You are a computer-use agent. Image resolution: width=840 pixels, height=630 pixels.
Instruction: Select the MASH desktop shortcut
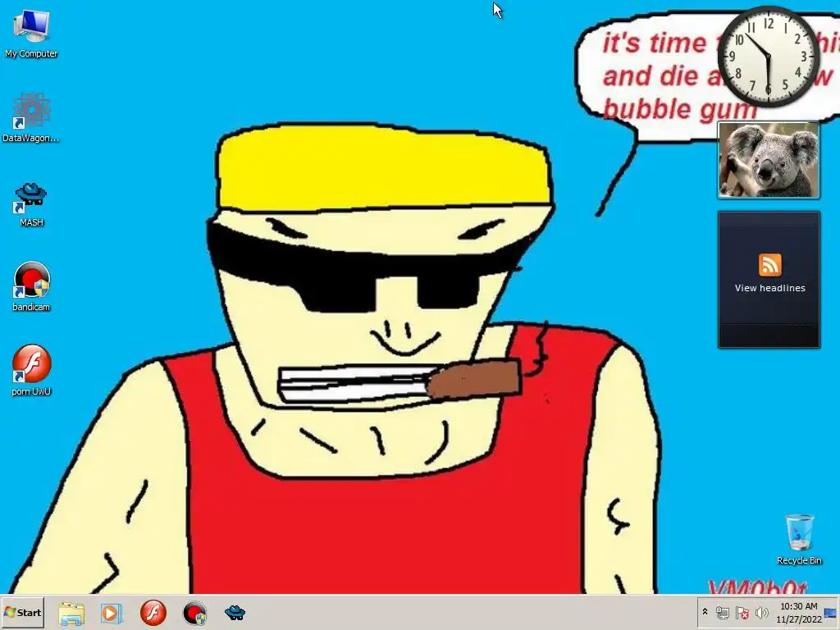click(x=31, y=204)
